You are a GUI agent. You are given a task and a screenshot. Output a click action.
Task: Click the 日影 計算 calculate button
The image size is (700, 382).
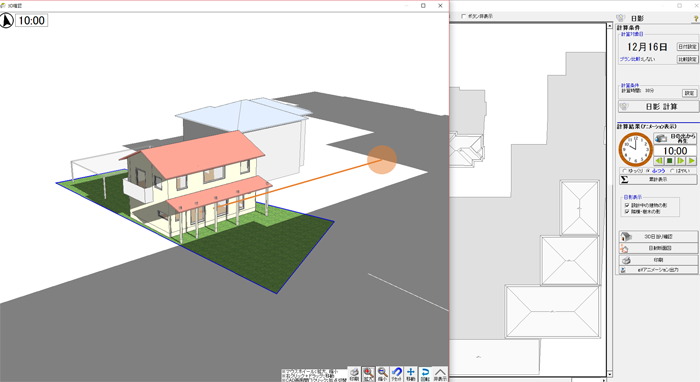658,107
